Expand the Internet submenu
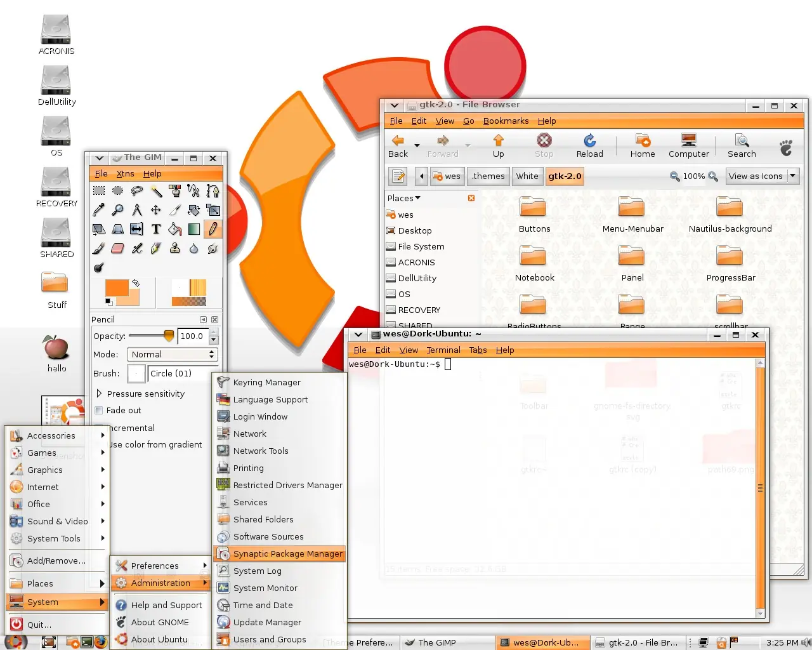Viewport: 812px width, 650px height. pyautogui.click(x=56, y=487)
